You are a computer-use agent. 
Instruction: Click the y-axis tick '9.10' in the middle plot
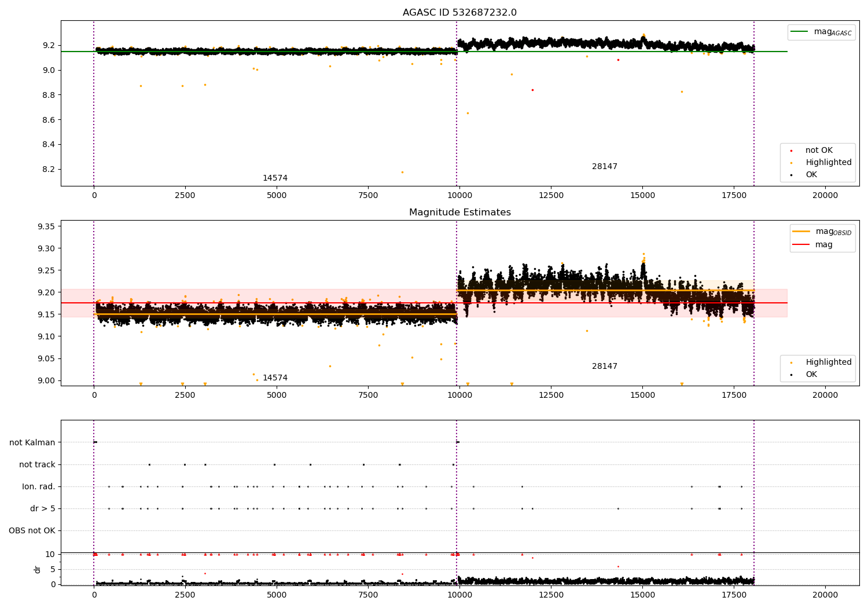point(46,336)
